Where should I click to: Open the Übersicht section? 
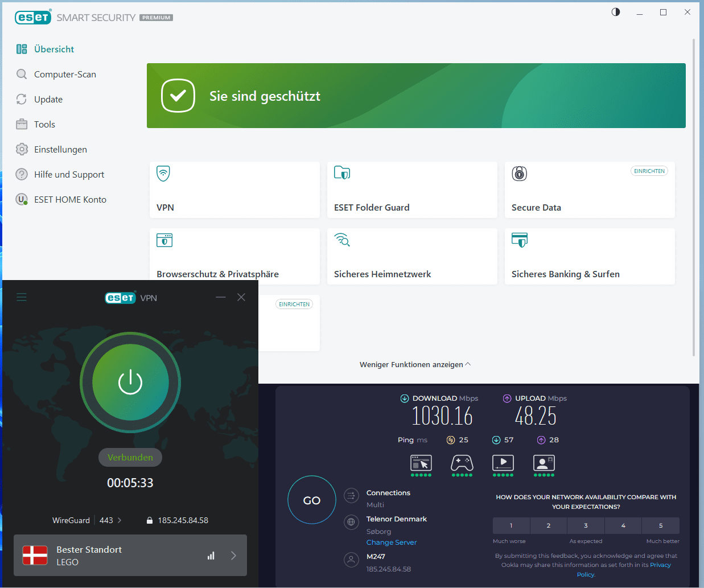tap(54, 49)
